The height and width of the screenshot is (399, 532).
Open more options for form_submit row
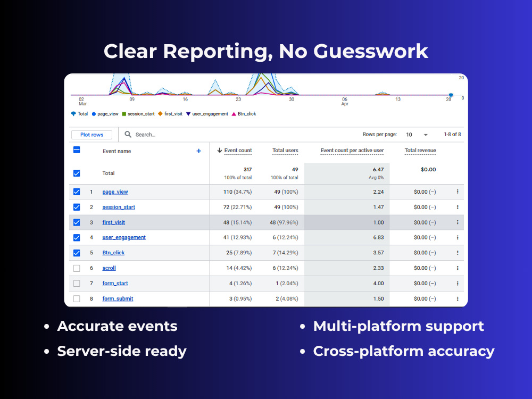458,298
